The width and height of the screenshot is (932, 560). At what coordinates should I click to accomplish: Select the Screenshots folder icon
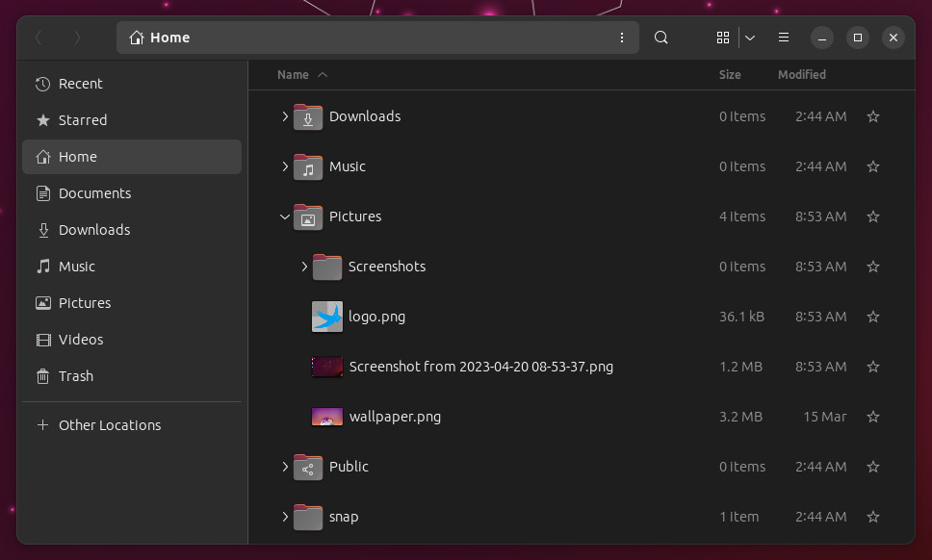pyautogui.click(x=327, y=267)
